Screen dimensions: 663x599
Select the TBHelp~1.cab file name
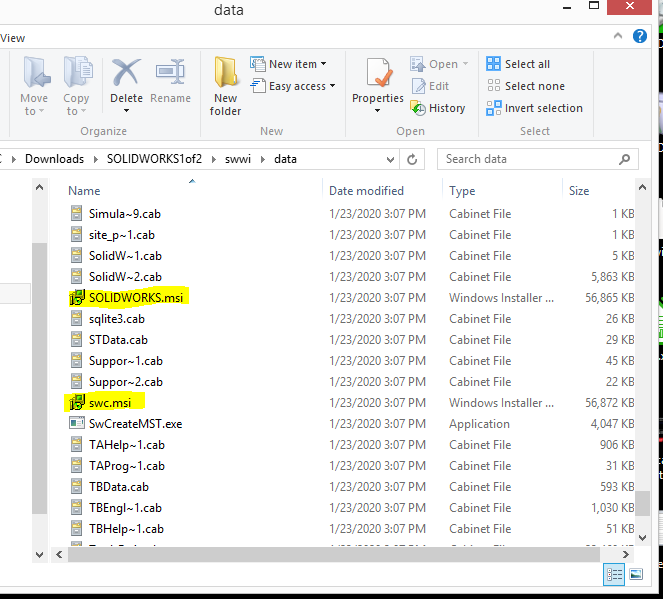[x=126, y=529]
